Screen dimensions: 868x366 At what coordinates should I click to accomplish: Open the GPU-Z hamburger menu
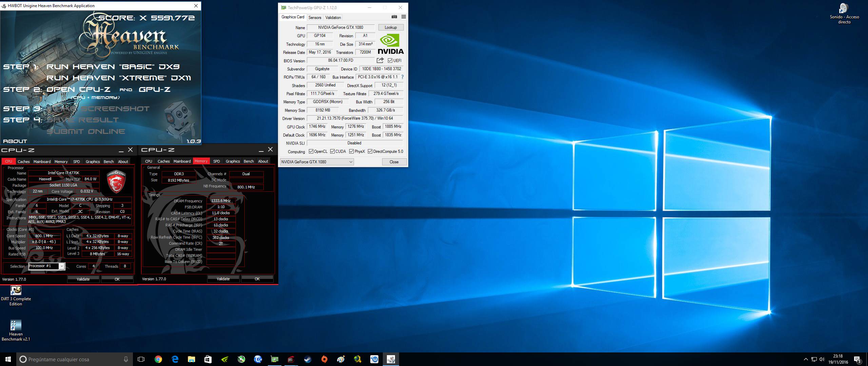(x=403, y=17)
